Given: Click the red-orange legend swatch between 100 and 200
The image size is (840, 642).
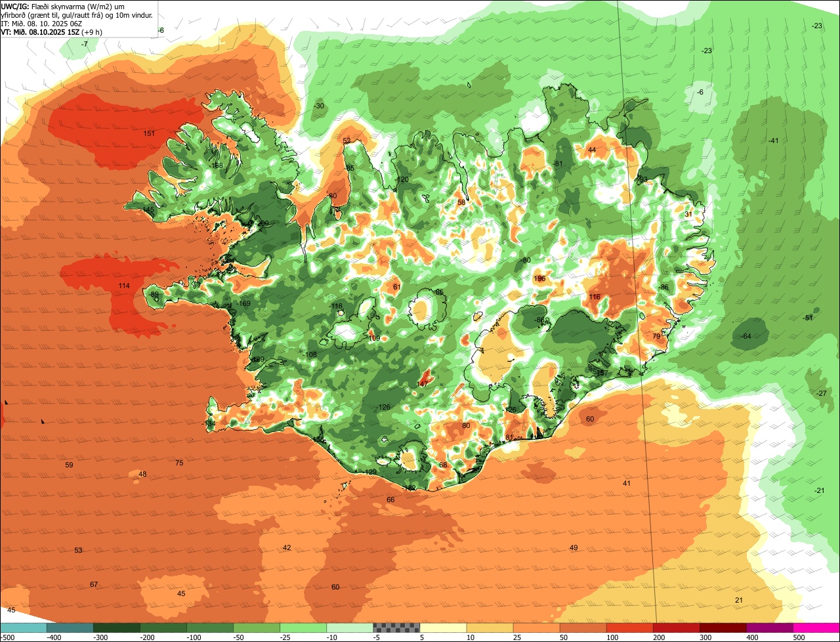Looking at the screenshot, I should click(x=629, y=628).
